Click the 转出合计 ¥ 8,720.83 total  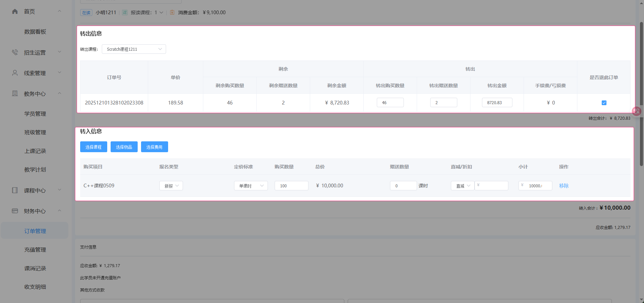pos(609,118)
